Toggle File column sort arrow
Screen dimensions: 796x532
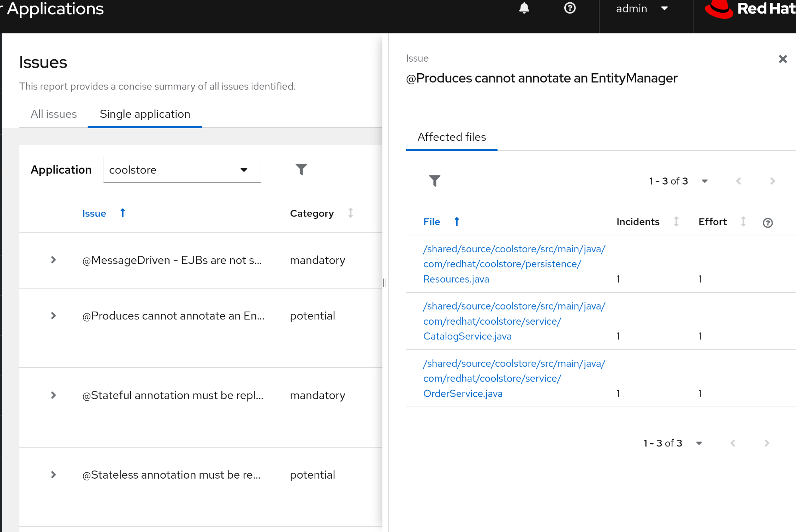click(457, 222)
